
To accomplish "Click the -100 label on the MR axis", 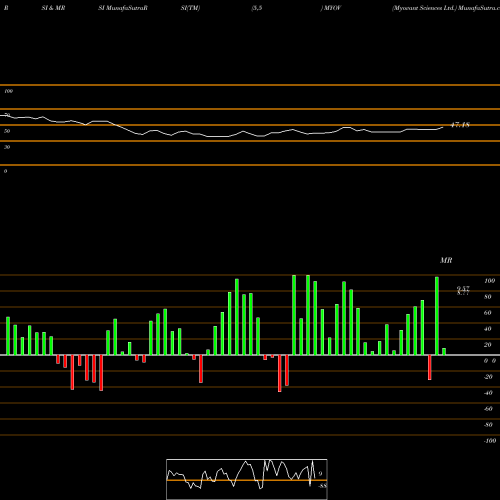I will pyautogui.click(x=490, y=441).
